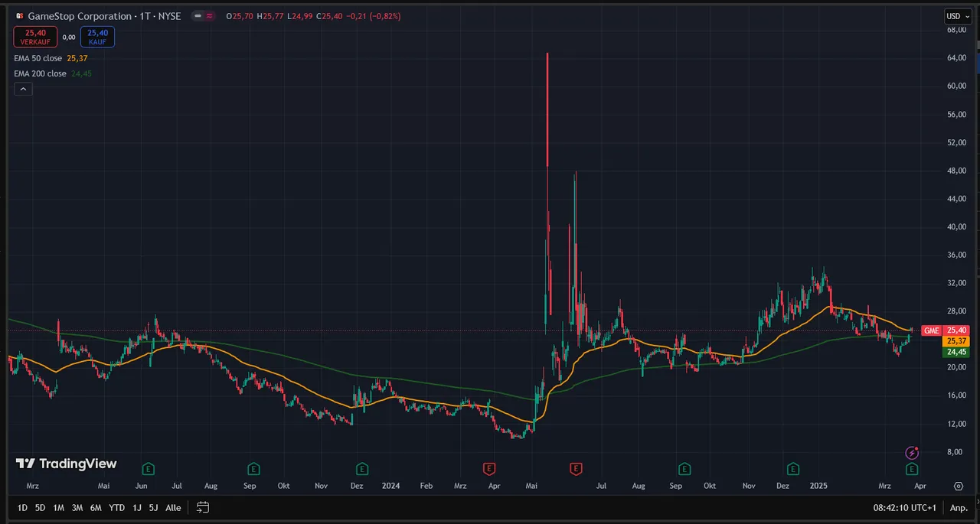Click the green earnings marker near Dez 2024
This screenshot has width=980, height=524.
tap(793, 468)
